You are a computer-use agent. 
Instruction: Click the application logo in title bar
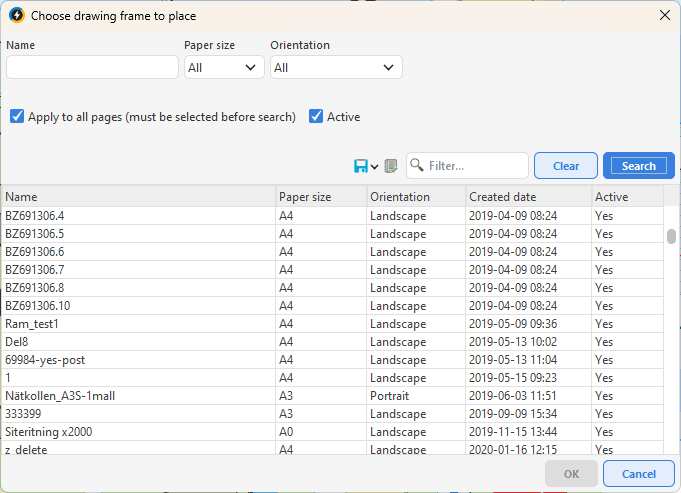point(16,15)
